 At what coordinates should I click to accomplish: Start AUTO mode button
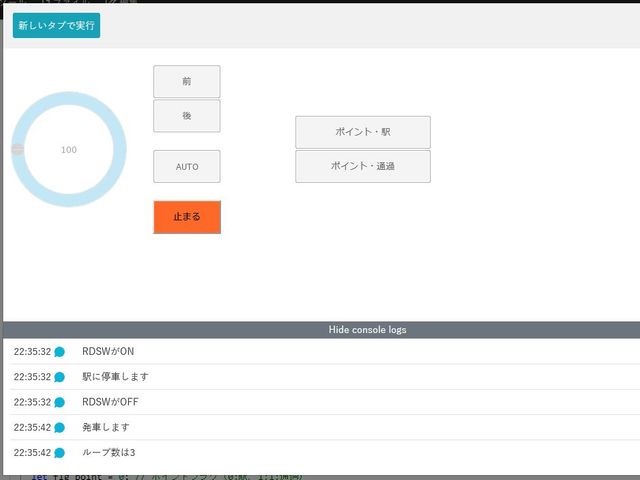187,167
